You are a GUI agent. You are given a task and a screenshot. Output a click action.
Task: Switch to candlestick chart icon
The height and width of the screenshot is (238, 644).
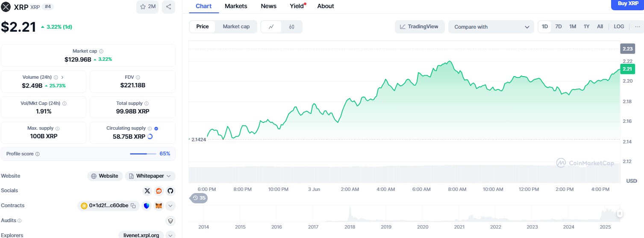[x=291, y=27]
